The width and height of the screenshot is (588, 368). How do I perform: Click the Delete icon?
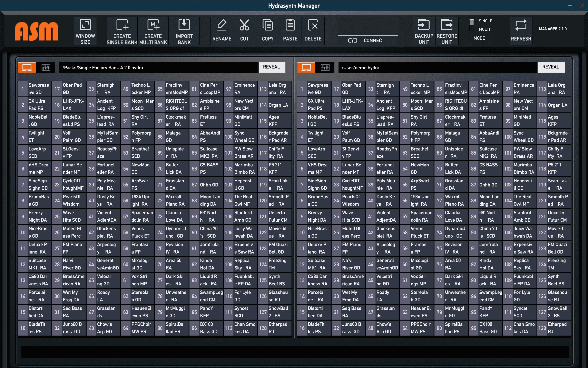[313, 31]
